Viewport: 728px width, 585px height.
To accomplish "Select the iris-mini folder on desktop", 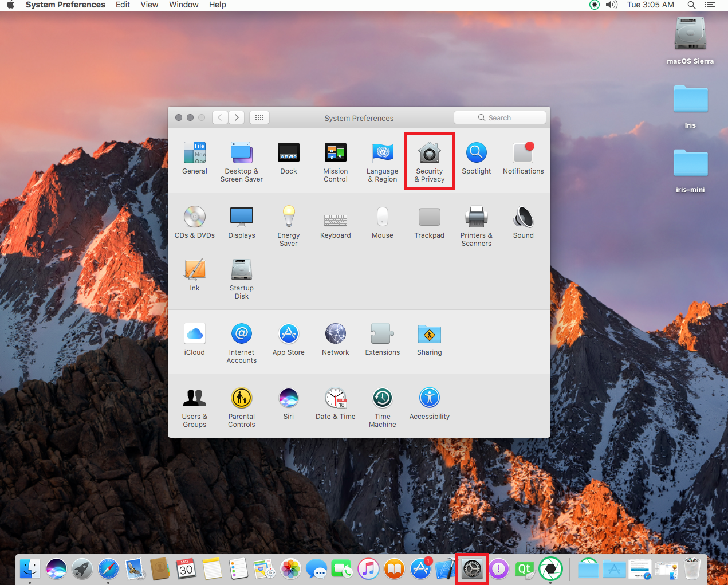I will coord(690,170).
